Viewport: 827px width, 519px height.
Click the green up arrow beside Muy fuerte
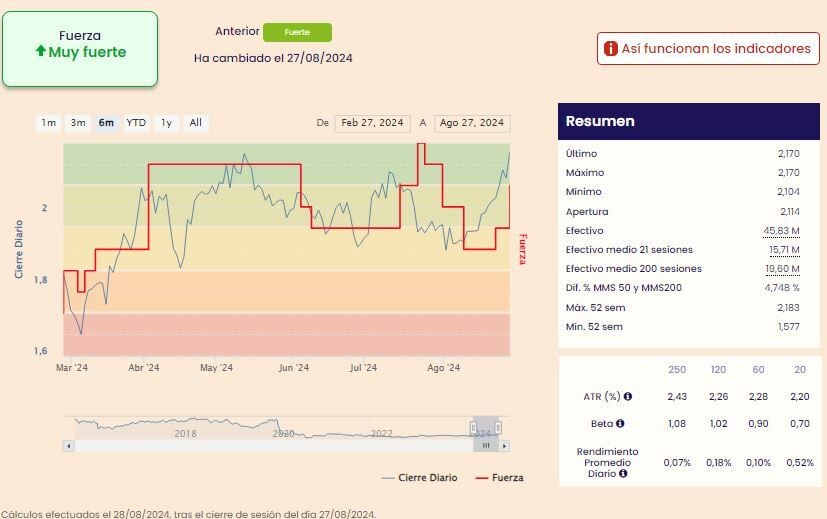tap(41, 51)
